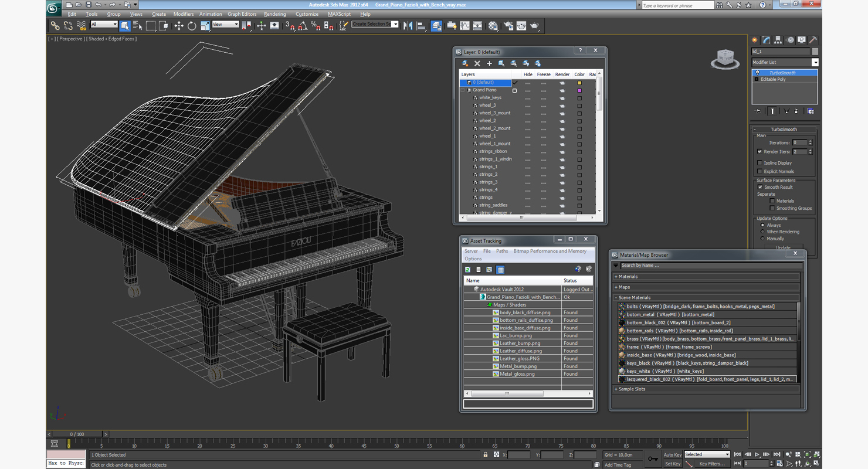Select the Always update radio button

(762, 225)
